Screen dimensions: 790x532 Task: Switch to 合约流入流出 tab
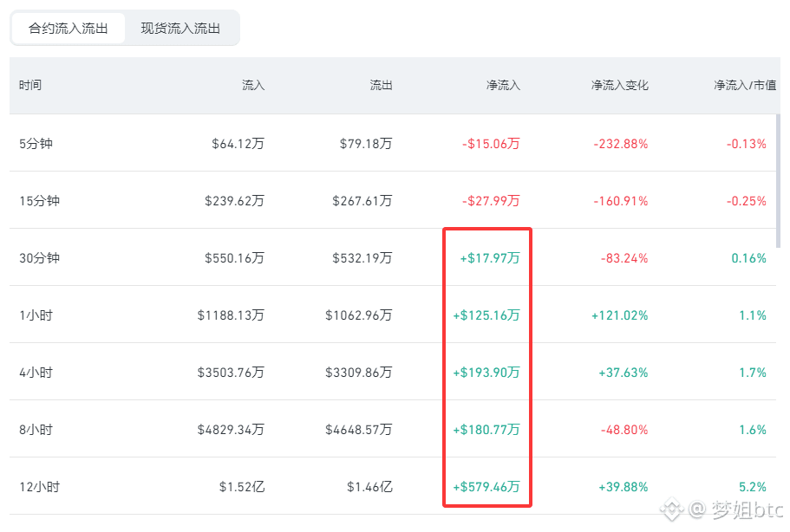(x=68, y=29)
